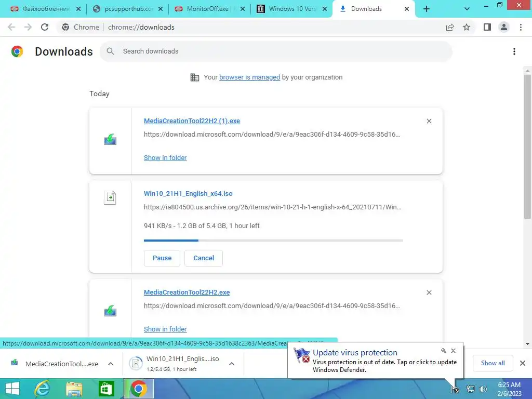
Task: Dismiss the Update virus protection notification
Action: click(x=453, y=351)
